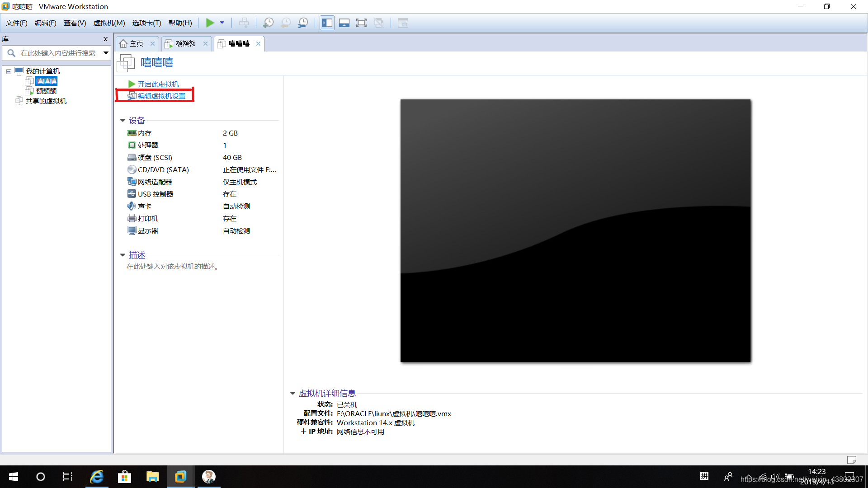Open the 虚拟机(M) menu
The height and width of the screenshot is (488, 868).
click(x=109, y=23)
